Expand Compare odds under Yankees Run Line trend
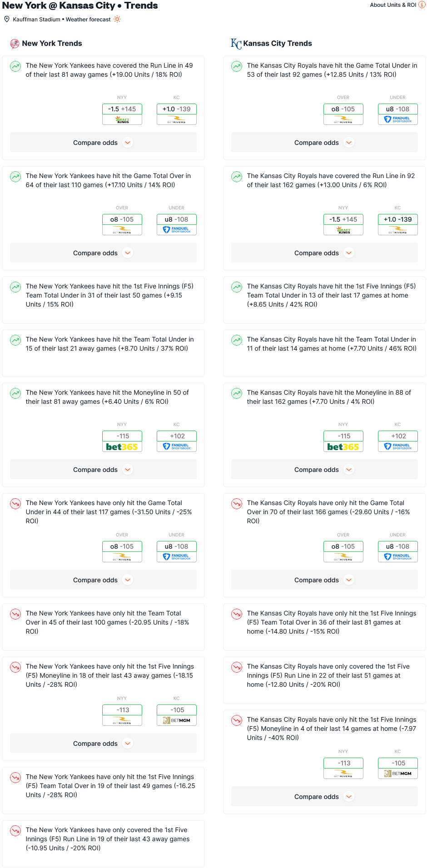427x868 pixels. coord(103,143)
